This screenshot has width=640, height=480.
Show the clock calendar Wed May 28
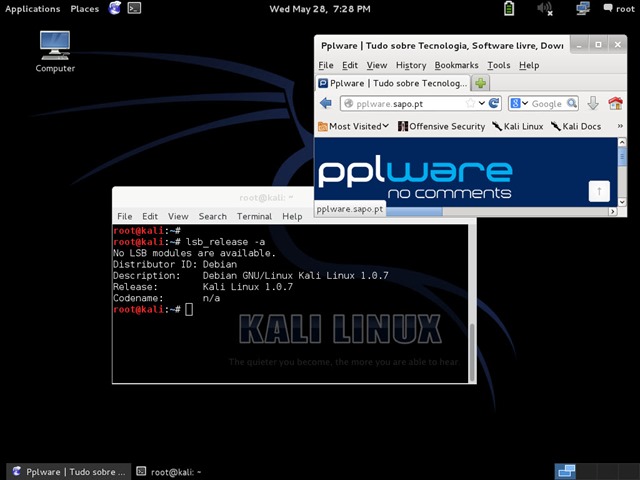tap(320, 9)
